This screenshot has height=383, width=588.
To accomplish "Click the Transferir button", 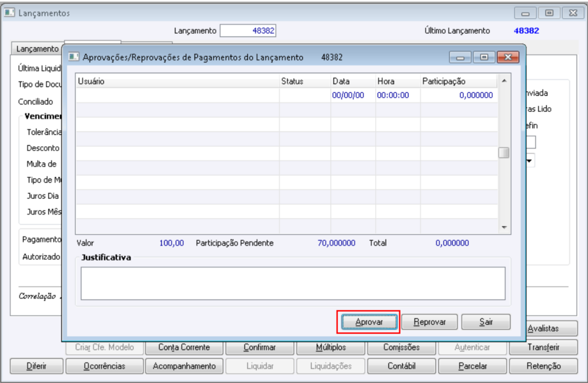I will (x=543, y=348).
